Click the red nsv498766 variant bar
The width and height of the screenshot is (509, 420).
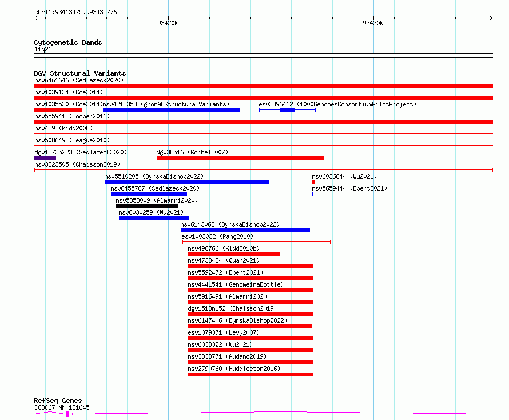point(234,254)
